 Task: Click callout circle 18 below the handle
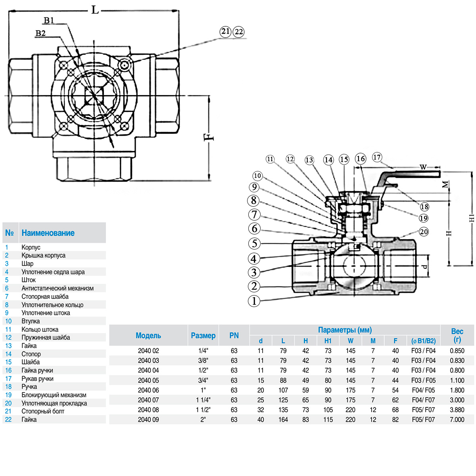tap(424, 207)
